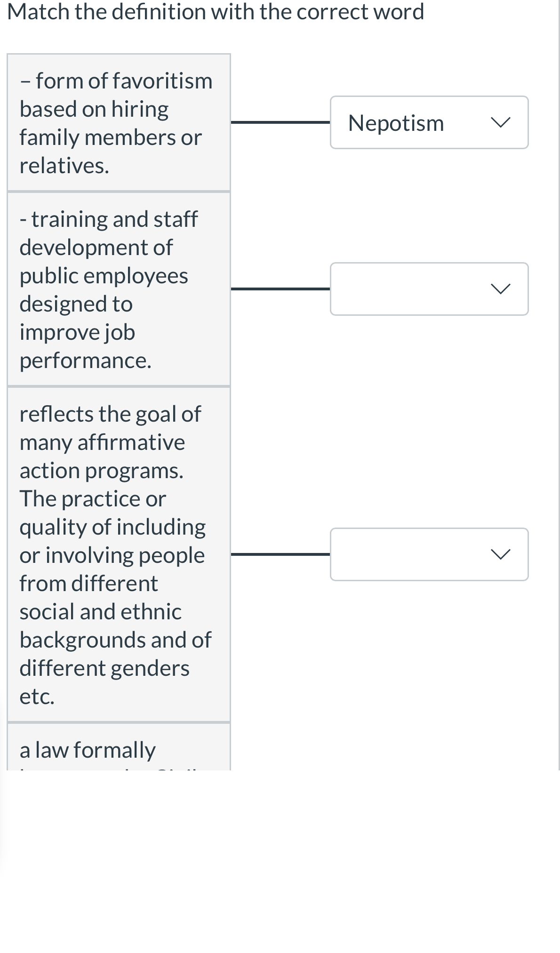Click the connector line from the first definition
Viewport: 560px width, 953px height.
pos(280,122)
